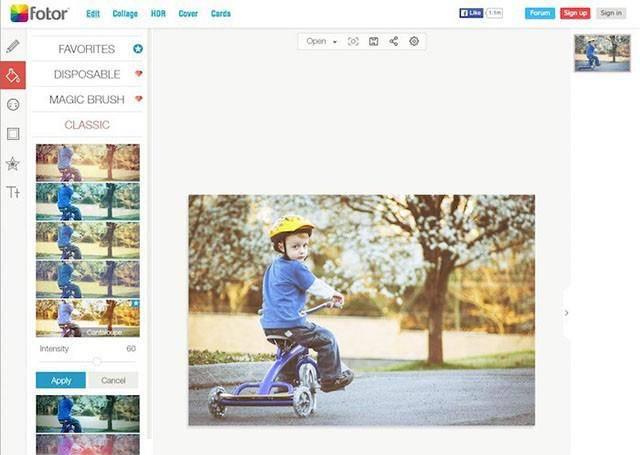Click the Facebook Like button
The width and height of the screenshot is (640, 455).
click(471, 13)
